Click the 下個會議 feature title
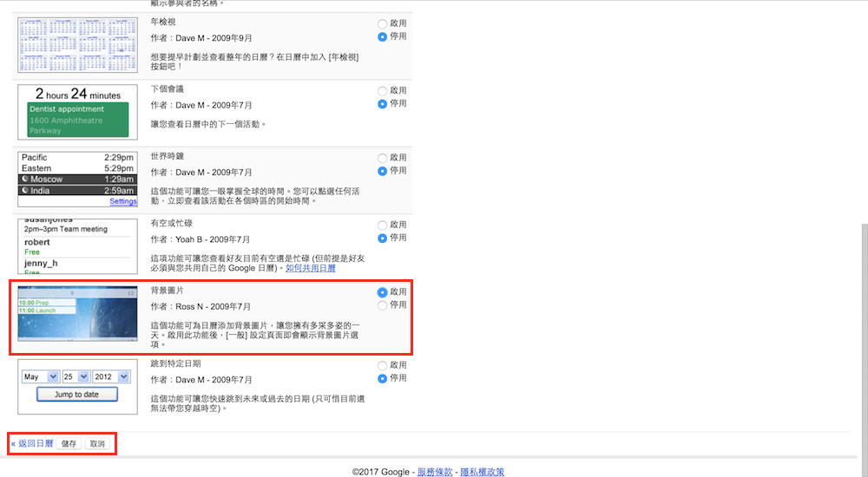 168,89
